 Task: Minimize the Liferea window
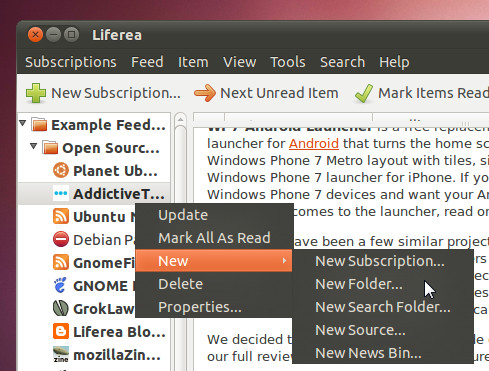(53, 35)
